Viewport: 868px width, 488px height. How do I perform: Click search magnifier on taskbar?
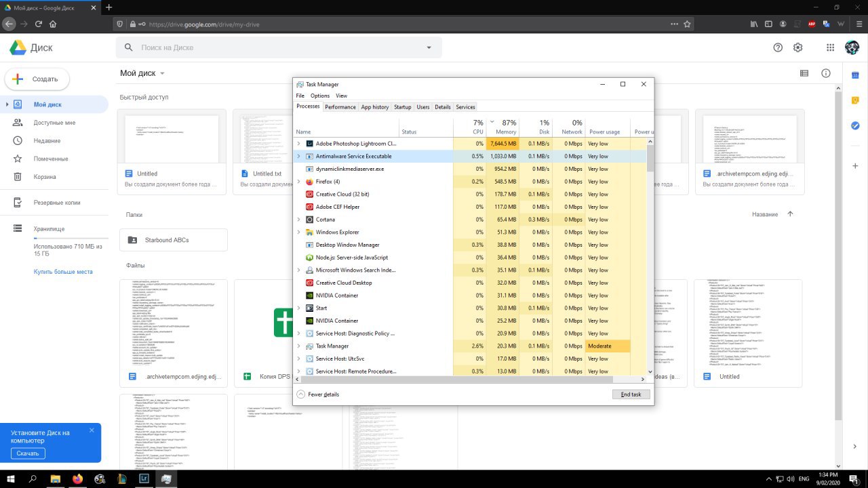[33, 479]
